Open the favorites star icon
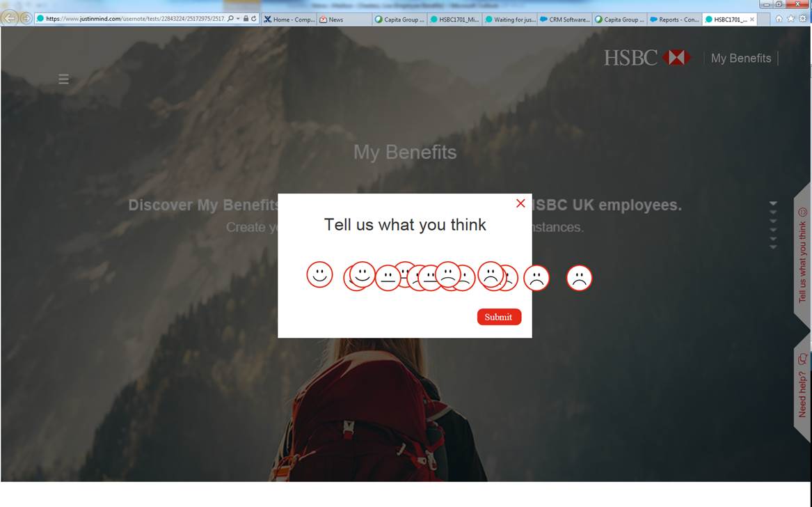 tap(790, 19)
